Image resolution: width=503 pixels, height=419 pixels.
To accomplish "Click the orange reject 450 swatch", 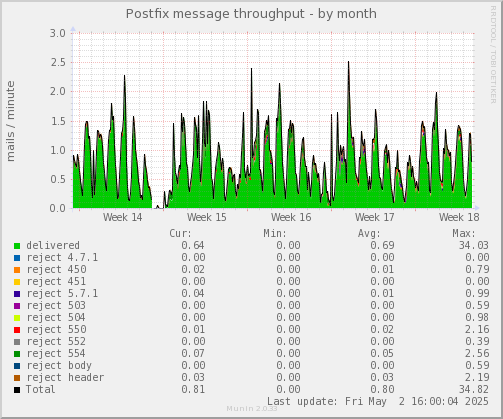I will click(17, 270).
